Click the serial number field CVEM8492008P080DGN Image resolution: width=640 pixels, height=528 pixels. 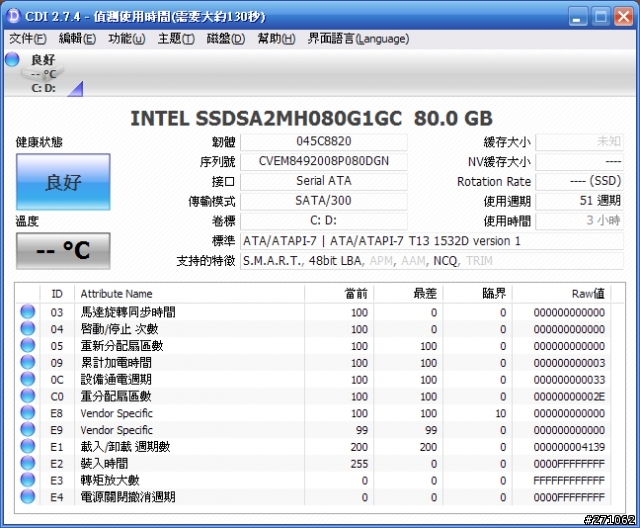pos(324,161)
